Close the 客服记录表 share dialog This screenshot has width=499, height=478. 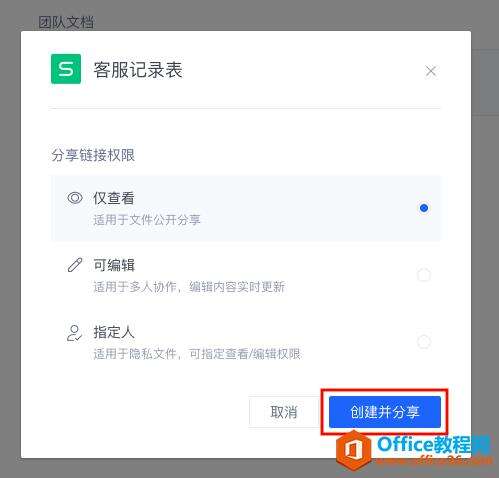[431, 71]
